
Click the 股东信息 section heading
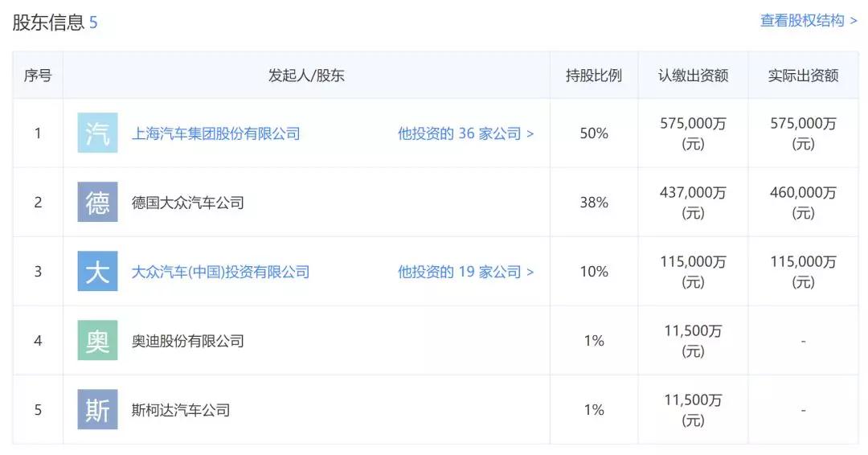(x=48, y=23)
